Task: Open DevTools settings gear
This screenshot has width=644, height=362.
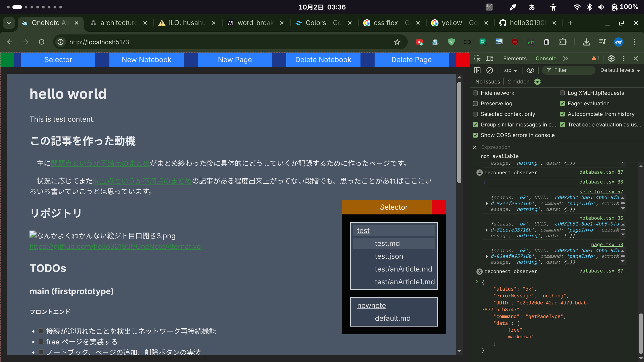Action: [611, 58]
